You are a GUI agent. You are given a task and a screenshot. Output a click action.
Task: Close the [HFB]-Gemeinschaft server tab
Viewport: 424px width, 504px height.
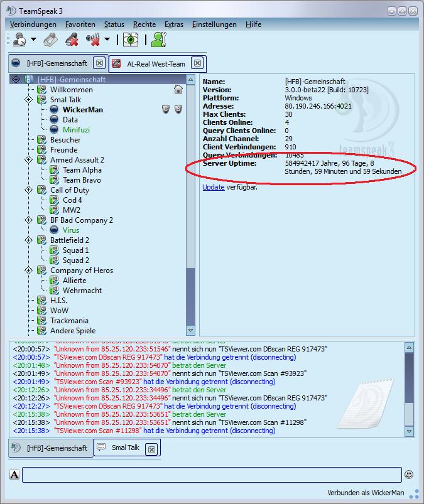pyautogui.click(x=100, y=63)
